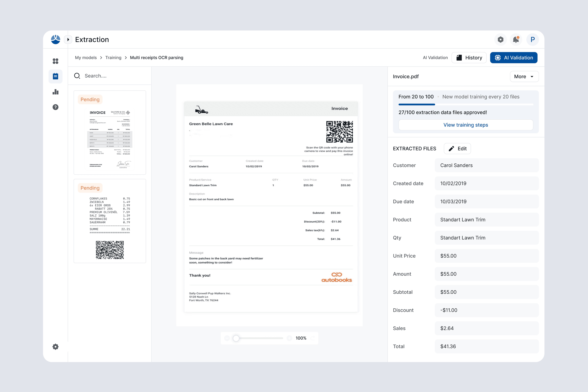Click the blue AI Validation button
Screen dimensions: 588x392
pos(514,58)
